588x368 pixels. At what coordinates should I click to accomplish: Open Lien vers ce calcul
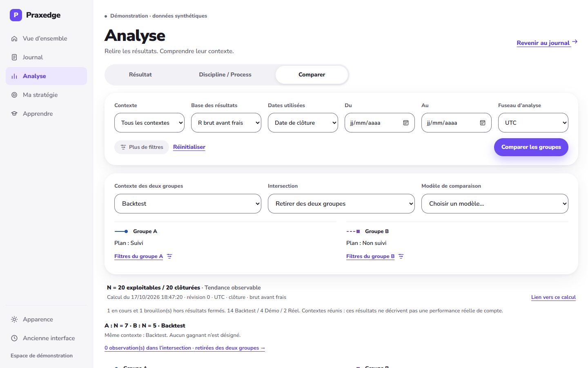pos(553,297)
